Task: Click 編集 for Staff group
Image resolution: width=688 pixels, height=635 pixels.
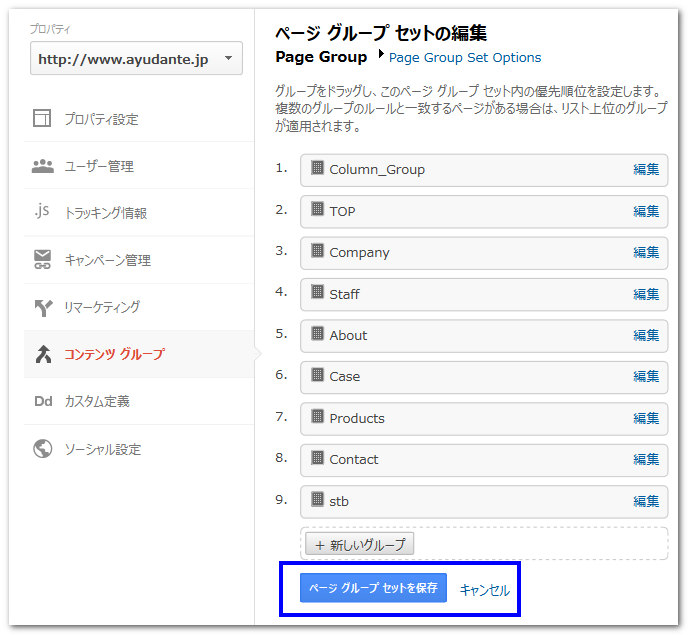Action: pos(646,294)
